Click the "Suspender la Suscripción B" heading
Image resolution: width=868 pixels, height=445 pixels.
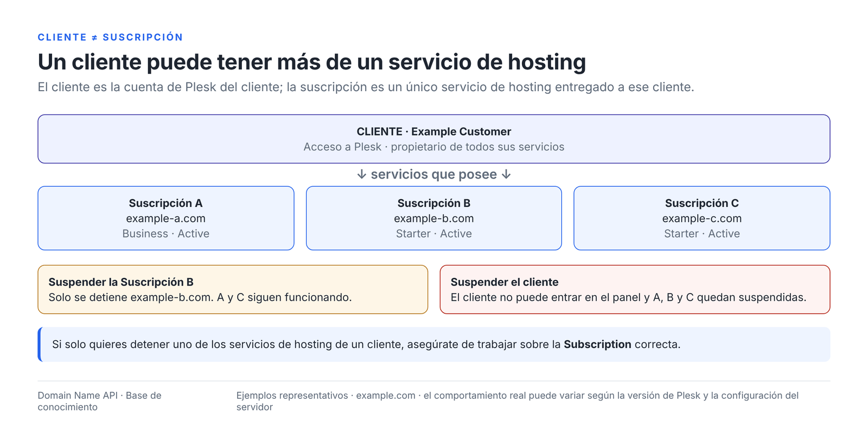tap(121, 282)
